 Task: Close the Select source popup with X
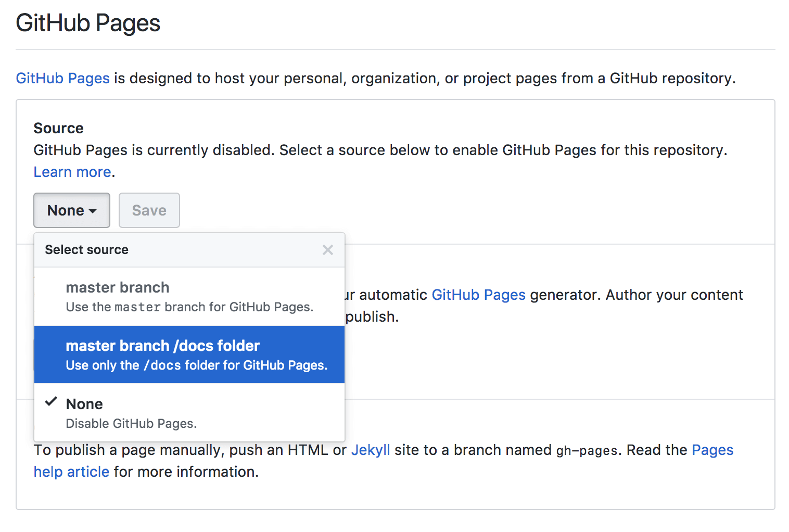(328, 250)
